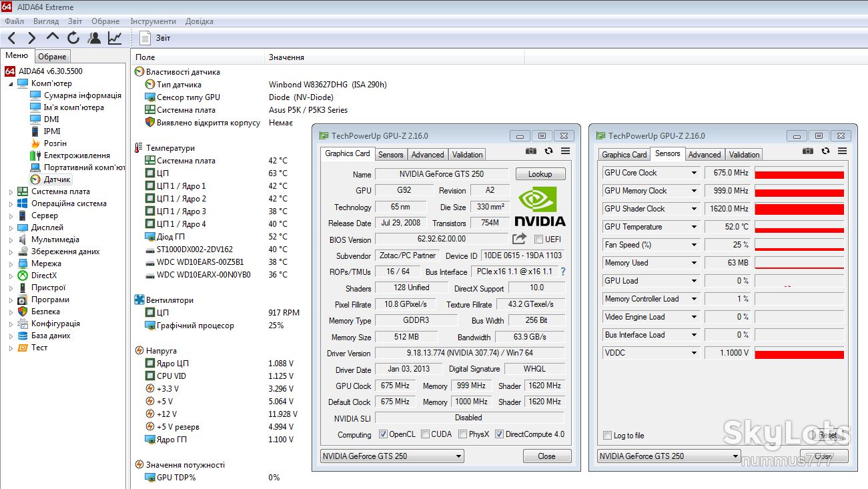Switch to Advanced tab in Graphics Card window
This screenshot has width=868, height=489.
(428, 155)
